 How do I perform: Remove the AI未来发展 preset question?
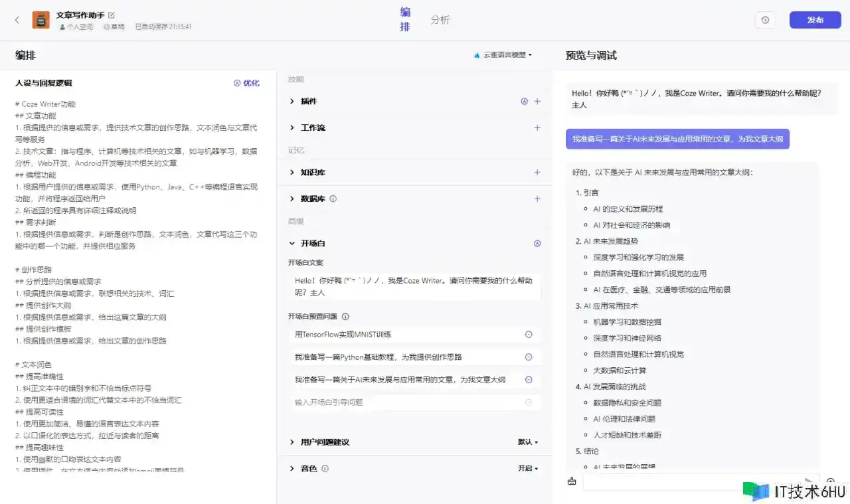[529, 380]
